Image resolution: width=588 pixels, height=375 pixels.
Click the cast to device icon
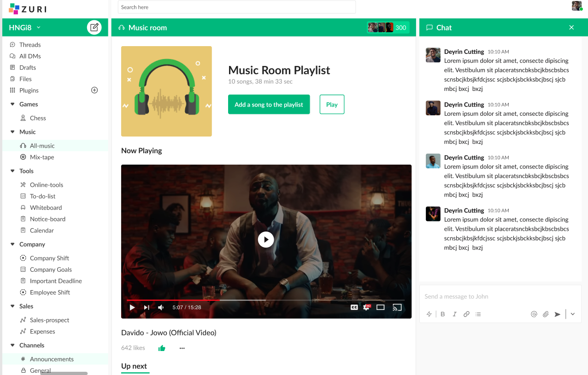[397, 307]
